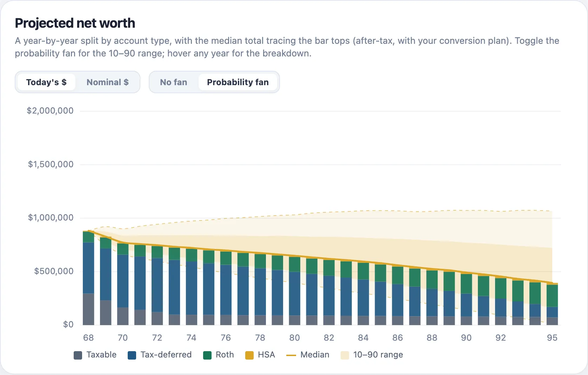Click the 10–90 range legend swatch
This screenshot has width=588, height=375.
click(x=345, y=355)
